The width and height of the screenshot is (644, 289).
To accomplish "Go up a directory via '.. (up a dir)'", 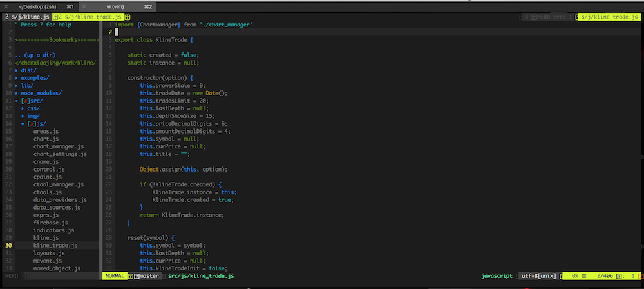I will click(35, 55).
